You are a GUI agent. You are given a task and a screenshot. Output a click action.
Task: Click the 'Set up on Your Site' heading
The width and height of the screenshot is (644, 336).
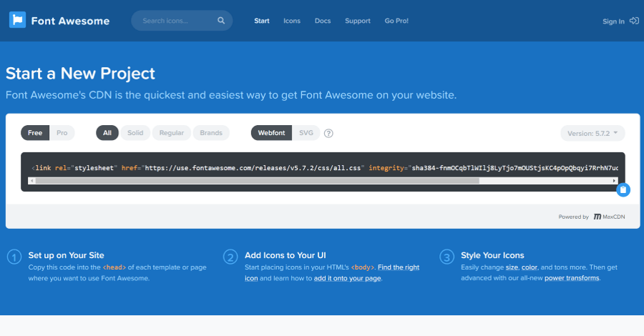tap(66, 255)
